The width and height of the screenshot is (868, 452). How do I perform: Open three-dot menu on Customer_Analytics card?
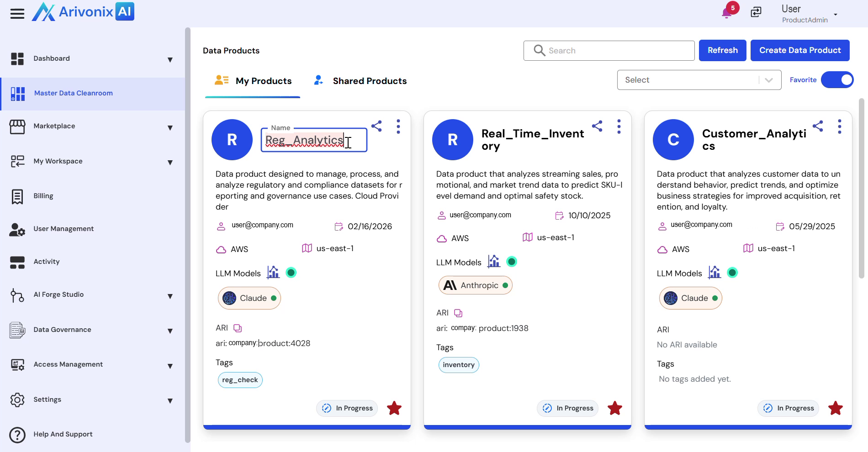click(x=839, y=126)
